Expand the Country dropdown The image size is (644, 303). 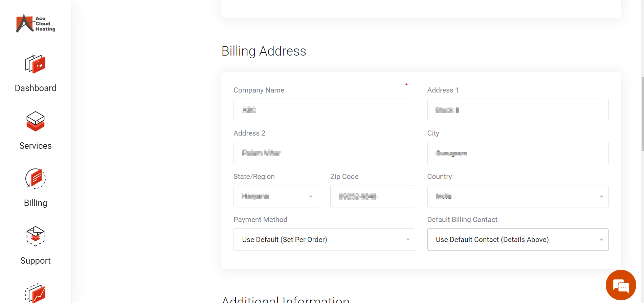(x=518, y=196)
